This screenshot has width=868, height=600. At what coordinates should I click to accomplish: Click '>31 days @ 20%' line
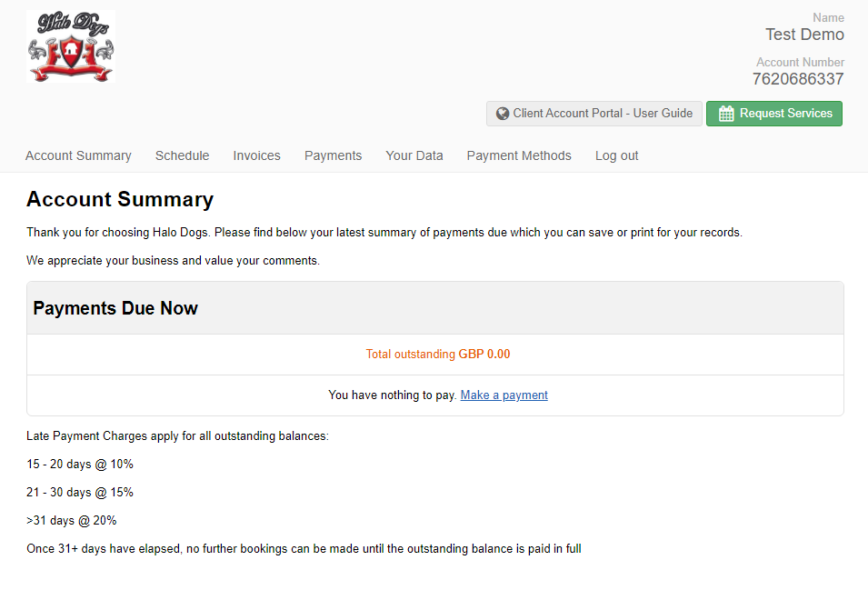[72, 521]
